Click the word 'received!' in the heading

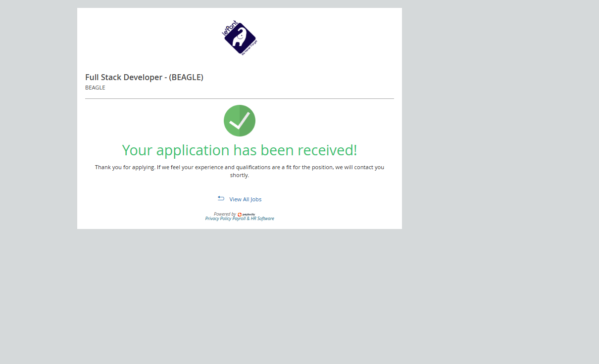point(328,150)
